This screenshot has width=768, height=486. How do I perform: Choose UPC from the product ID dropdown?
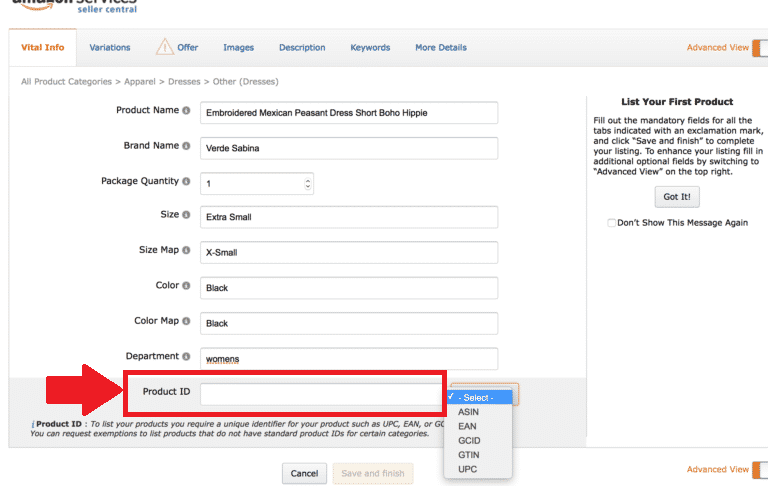pos(467,469)
